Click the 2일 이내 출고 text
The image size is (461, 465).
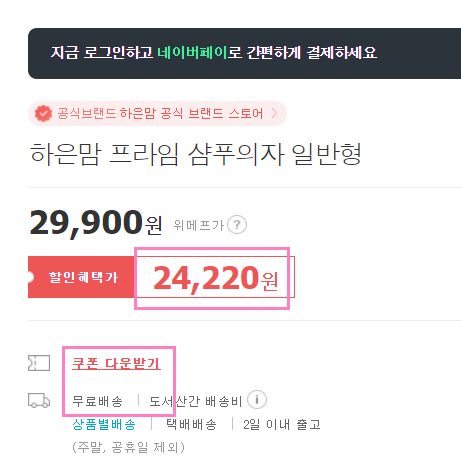click(x=282, y=425)
